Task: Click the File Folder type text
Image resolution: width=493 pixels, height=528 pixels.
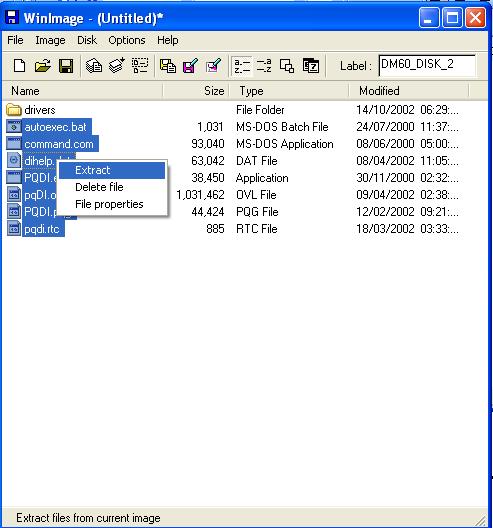Action: pos(260,110)
